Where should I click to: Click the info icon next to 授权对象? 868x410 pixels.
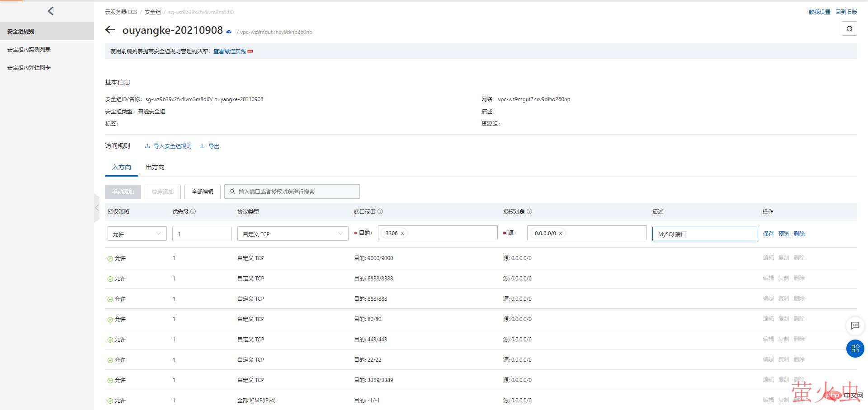[x=529, y=211]
